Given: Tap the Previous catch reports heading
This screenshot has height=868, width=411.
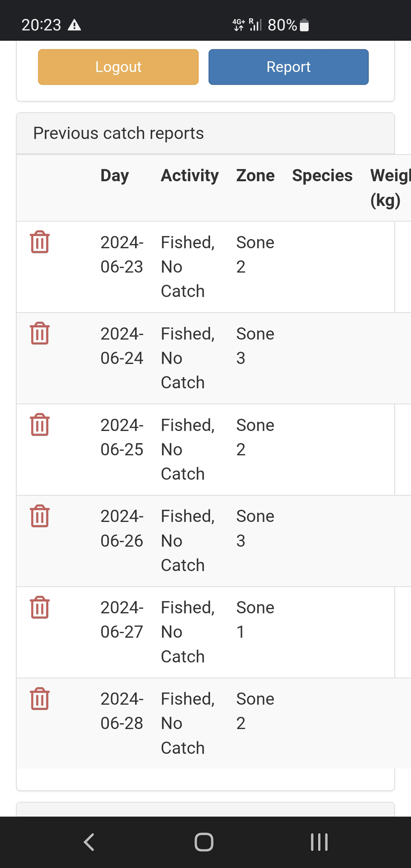Looking at the screenshot, I should tap(118, 133).
